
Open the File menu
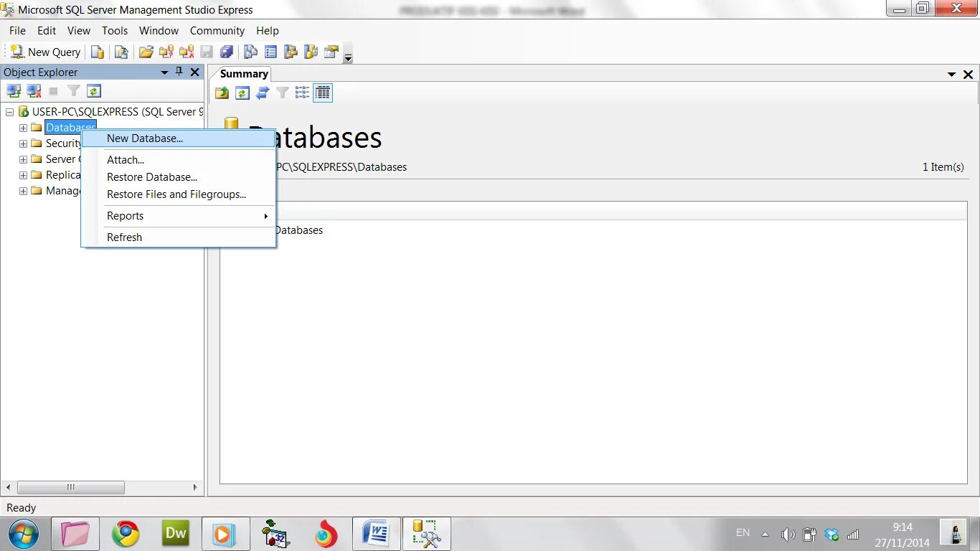click(17, 31)
